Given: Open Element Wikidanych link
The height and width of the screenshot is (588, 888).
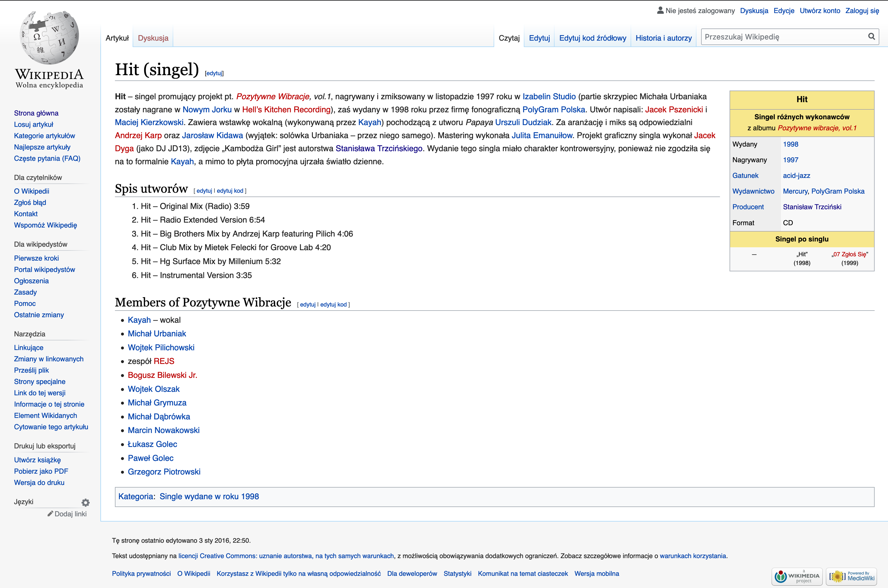Looking at the screenshot, I should pos(45,416).
